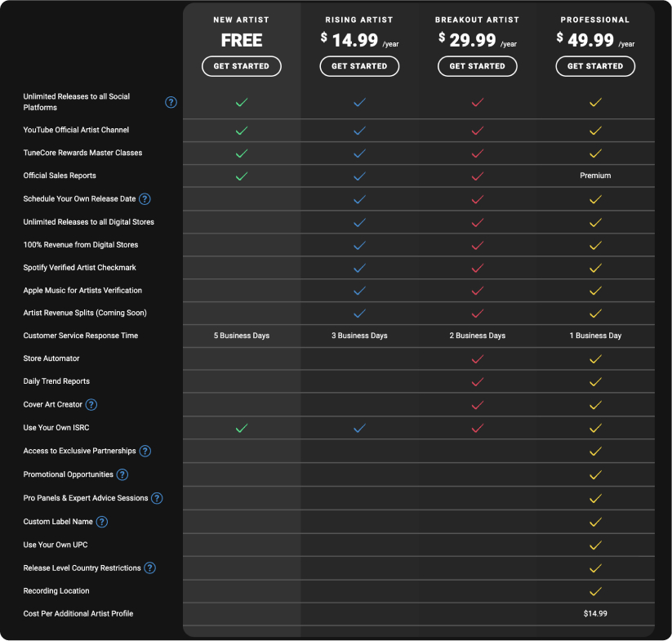Open help icon beside Schedule Your Own Release Date

145,199
